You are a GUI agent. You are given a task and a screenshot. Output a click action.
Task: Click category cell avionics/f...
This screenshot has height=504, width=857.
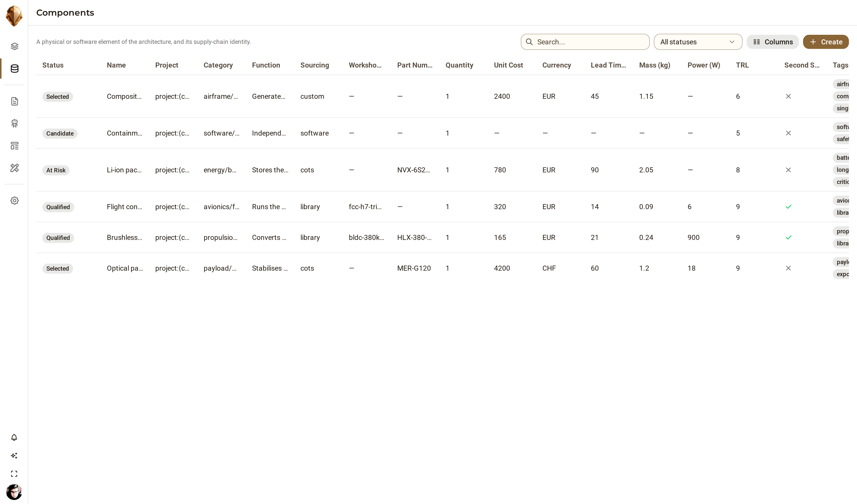[221, 206]
